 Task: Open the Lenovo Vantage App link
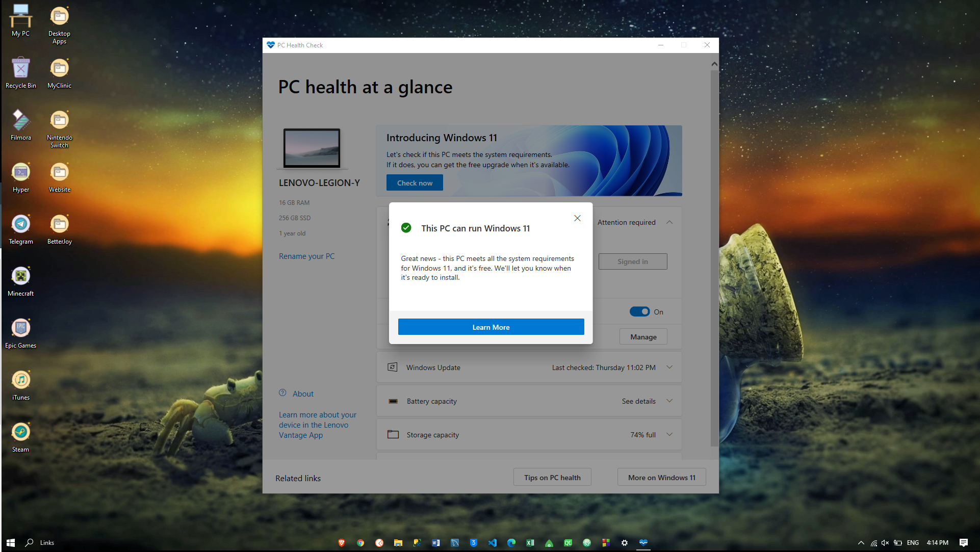point(318,425)
